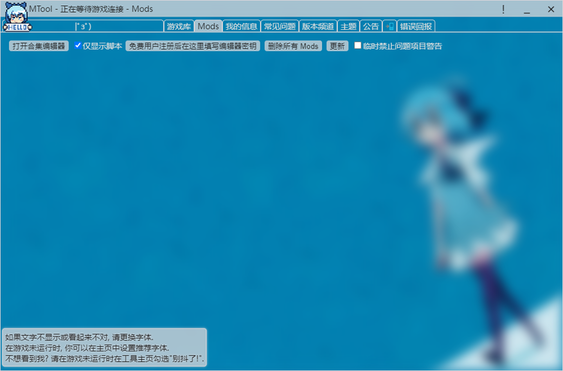
Task: Select the Mods tab
Action: pyautogui.click(x=208, y=26)
